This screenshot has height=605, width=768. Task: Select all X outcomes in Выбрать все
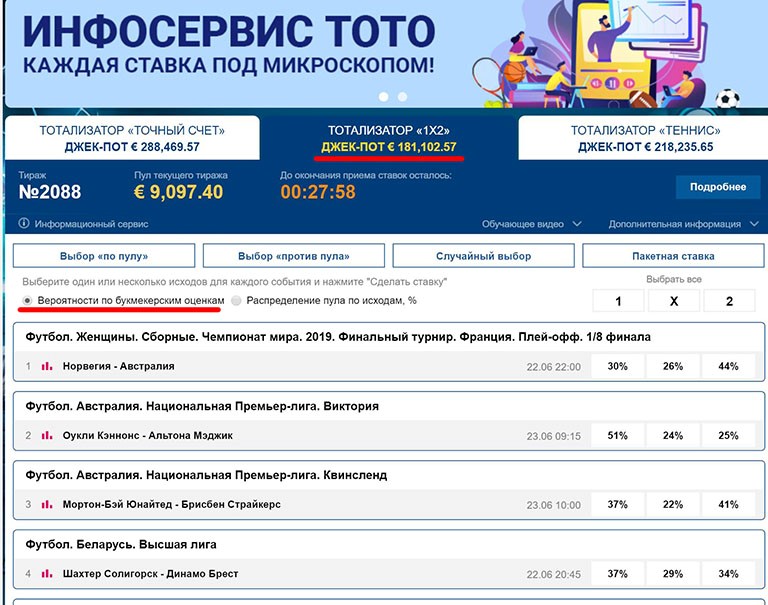[673, 302]
